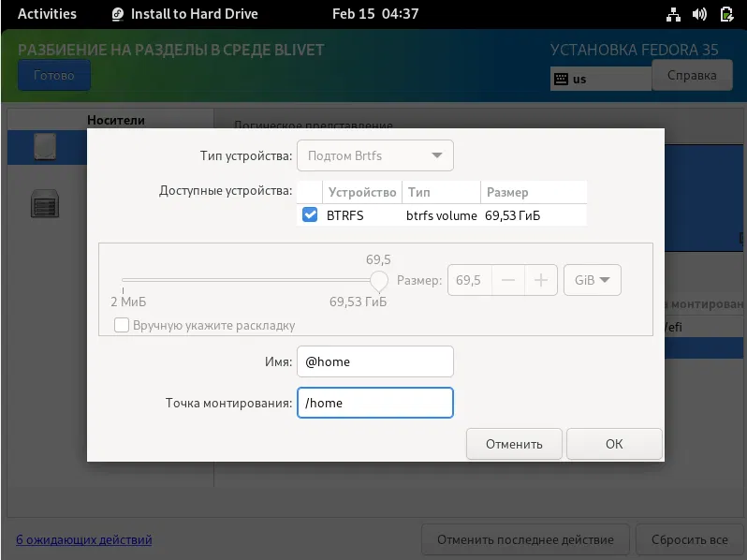This screenshot has height=560, width=747.
Task: Click Отменить последнее действие button
Action: 525,540
